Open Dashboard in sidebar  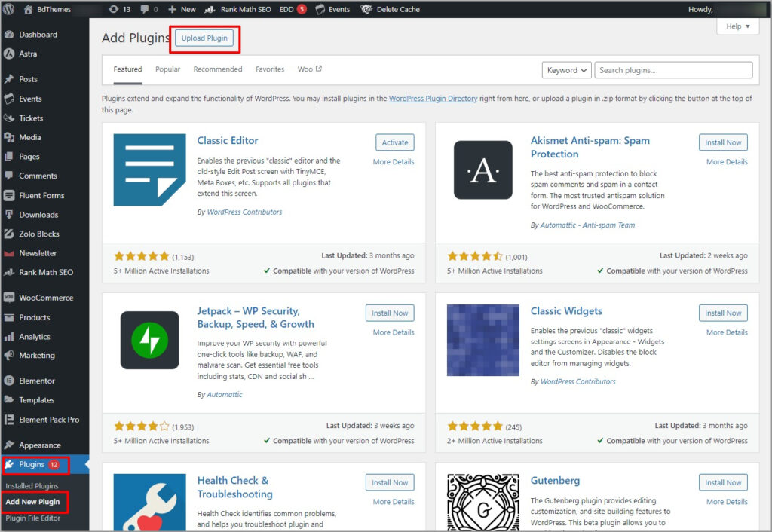point(38,35)
